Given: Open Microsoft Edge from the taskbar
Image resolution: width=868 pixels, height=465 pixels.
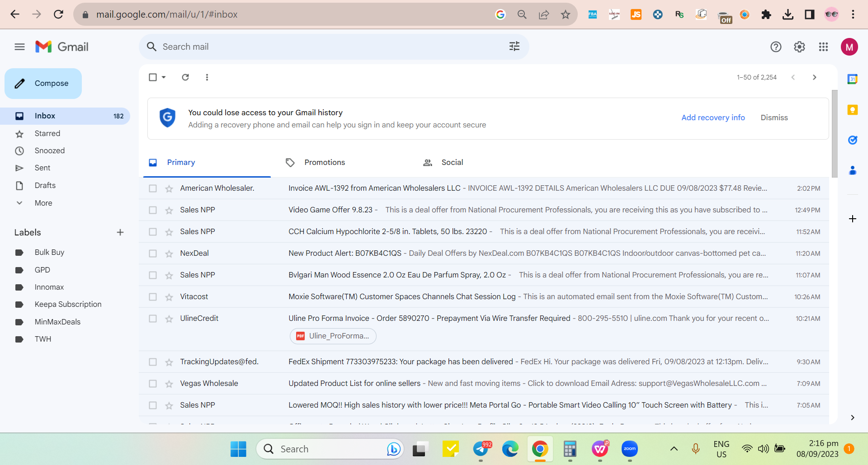Looking at the screenshot, I should 510,449.
